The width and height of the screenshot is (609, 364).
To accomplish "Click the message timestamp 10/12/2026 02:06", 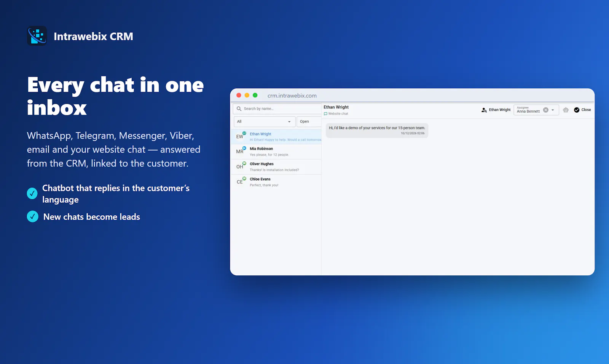I will pyautogui.click(x=413, y=134).
